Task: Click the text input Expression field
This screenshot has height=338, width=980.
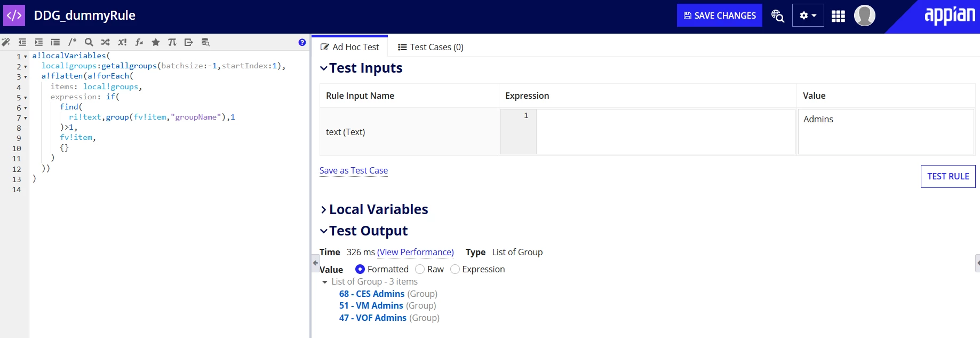Action: click(665, 132)
